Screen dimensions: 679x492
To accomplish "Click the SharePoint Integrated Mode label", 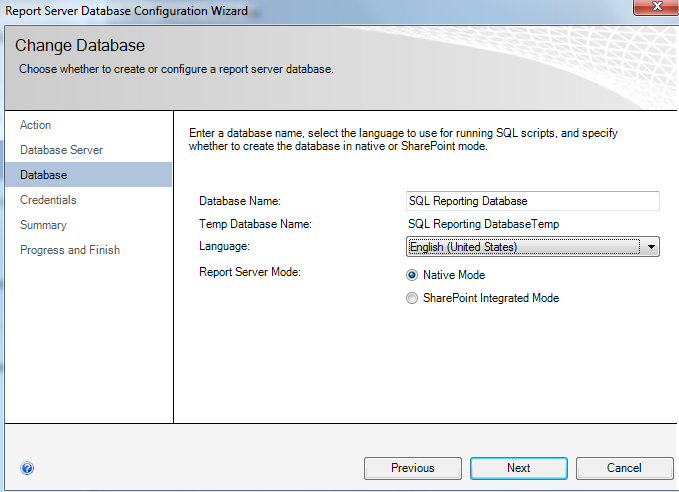I will click(x=491, y=298).
